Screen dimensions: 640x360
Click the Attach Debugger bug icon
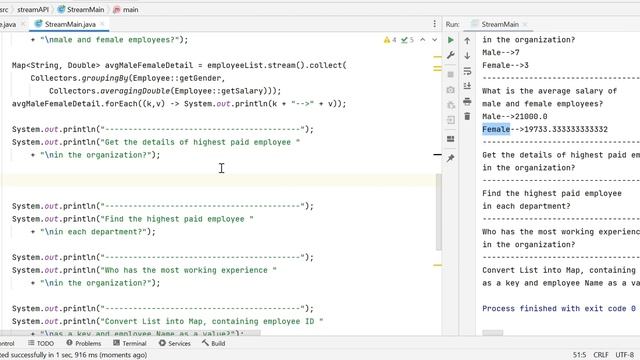(x=451, y=105)
